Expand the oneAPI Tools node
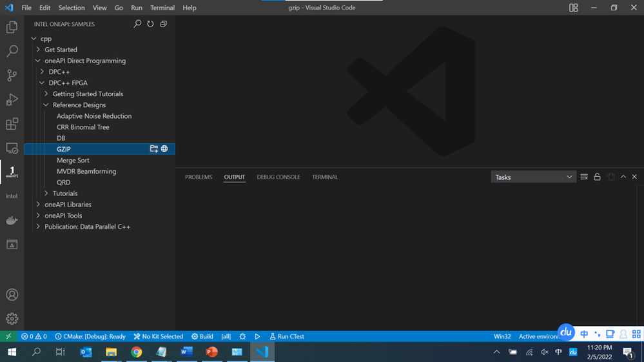644x362 pixels. pos(38,216)
